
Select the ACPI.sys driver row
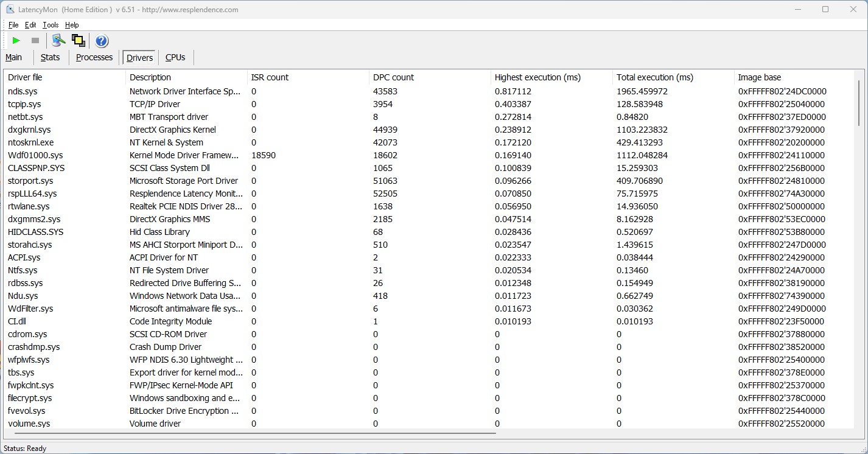(x=429, y=257)
